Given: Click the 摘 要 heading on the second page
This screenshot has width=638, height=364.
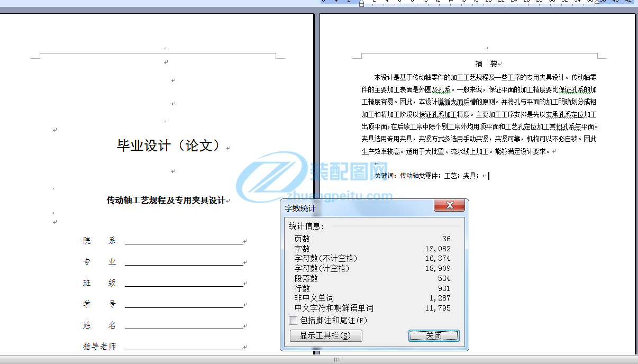Looking at the screenshot, I should (x=486, y=63).
